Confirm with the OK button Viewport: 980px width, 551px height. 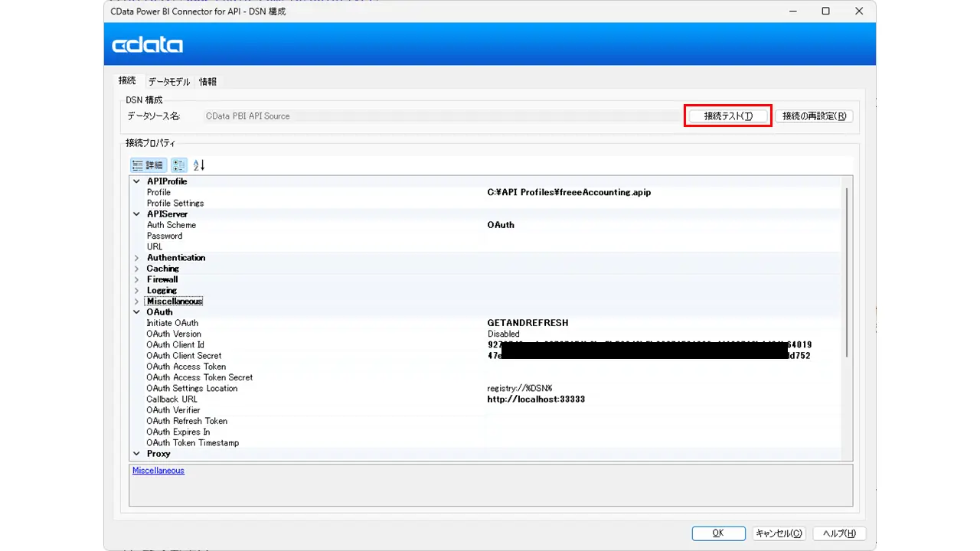coord(718,533)
